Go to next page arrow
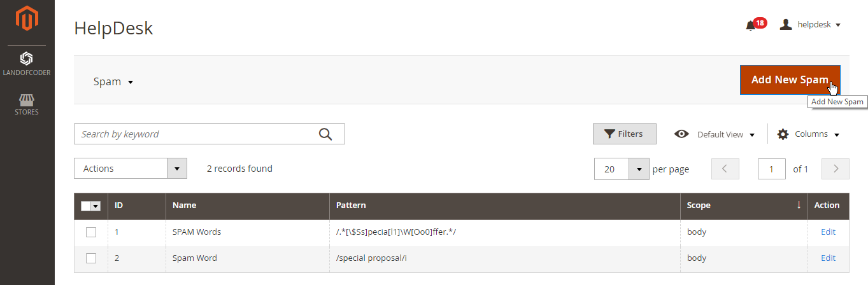This screenshot has width=868, height=285. tap(836, 169)
